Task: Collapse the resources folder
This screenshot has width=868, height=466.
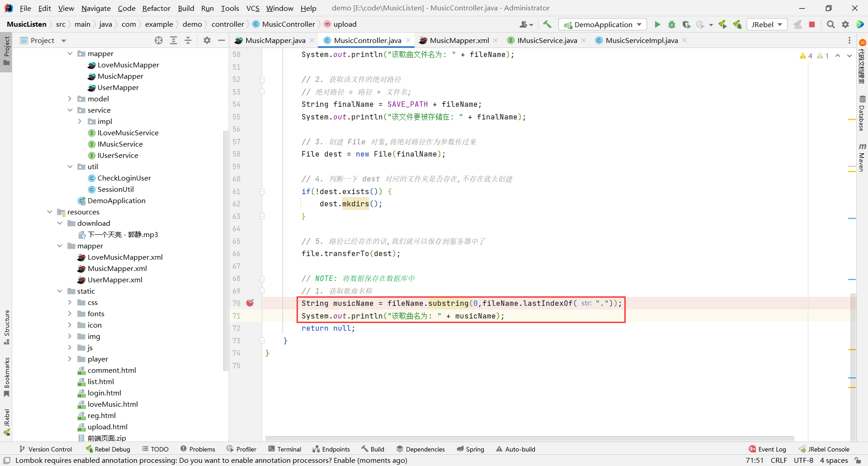Action: point(50,212)
